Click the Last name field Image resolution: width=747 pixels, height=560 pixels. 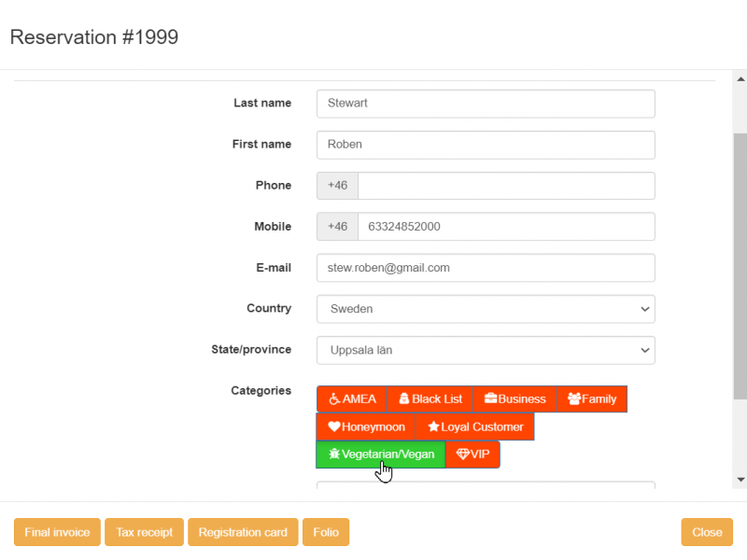(x=486, y=104)
